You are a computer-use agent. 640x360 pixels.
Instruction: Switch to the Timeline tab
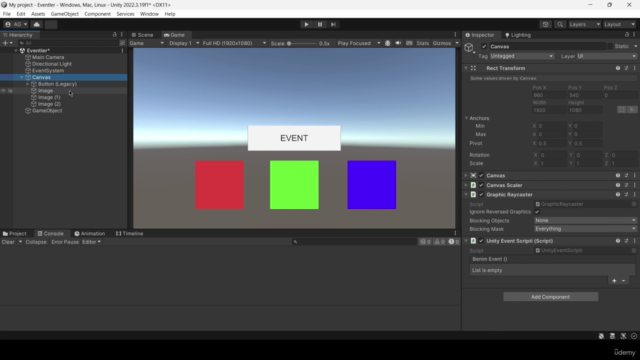click(x=129, y=233)
